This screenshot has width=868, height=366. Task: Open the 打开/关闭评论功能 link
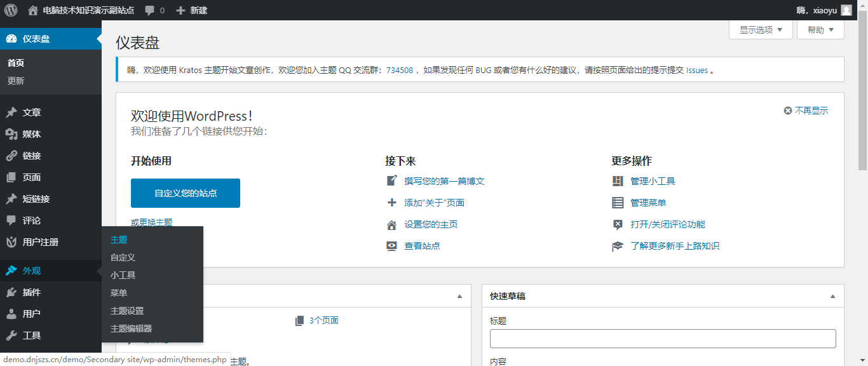pos(668,224)
